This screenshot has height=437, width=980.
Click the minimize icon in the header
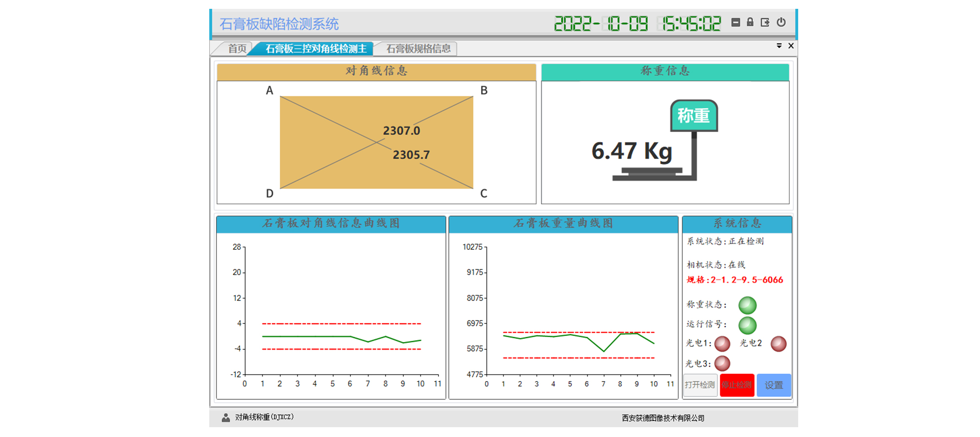[x=735, y=23]
